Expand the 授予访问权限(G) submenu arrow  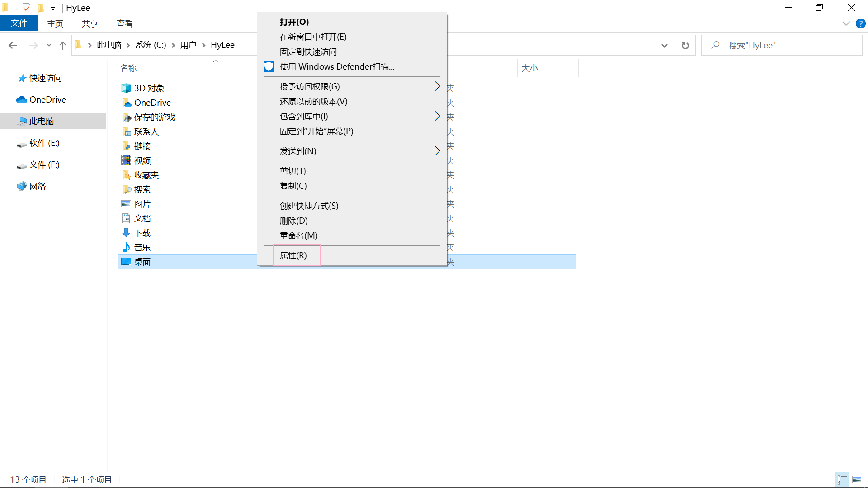pyautogui.click(x=437, y=86)
